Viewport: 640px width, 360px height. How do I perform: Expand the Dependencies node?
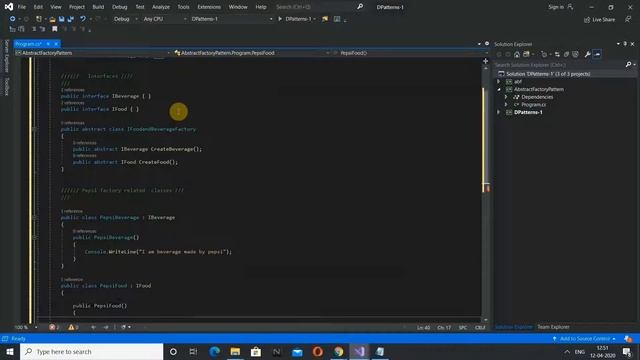click(506, 97)
